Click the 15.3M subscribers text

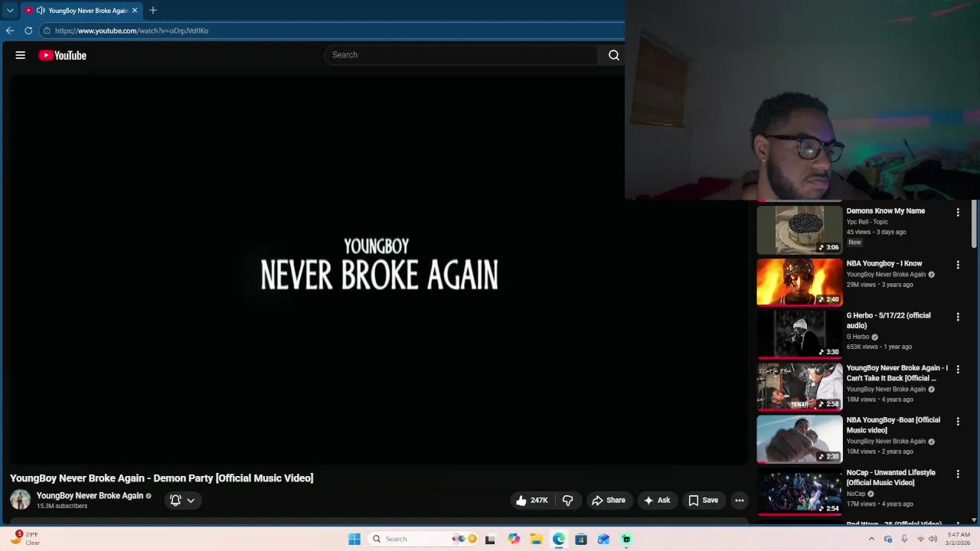(x=62, y=506)
